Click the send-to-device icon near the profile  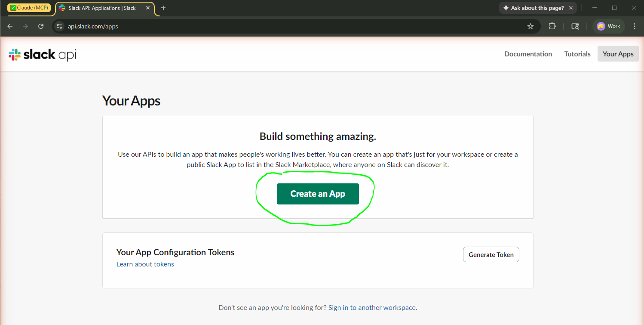575,26
